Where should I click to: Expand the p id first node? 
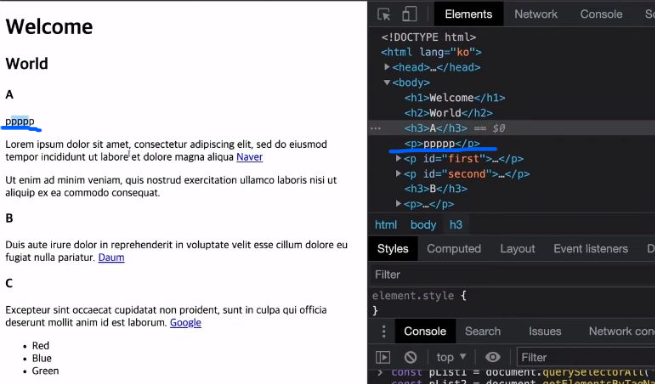pyautogui.click(x=398, y=158)
